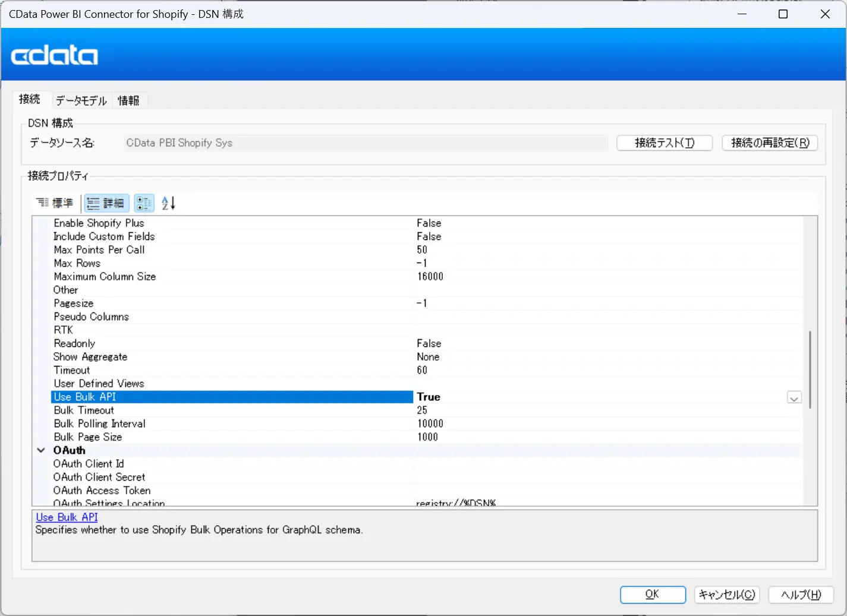Confirm with the OK button
The height and width of the screenshot is (616, 847).
(653, 595)
